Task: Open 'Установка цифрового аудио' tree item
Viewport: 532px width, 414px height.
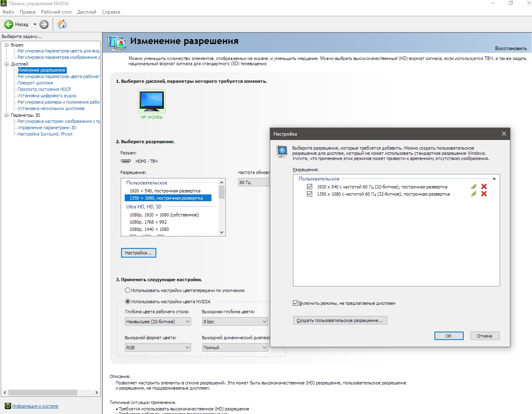Action: click(x=47, y=96)
